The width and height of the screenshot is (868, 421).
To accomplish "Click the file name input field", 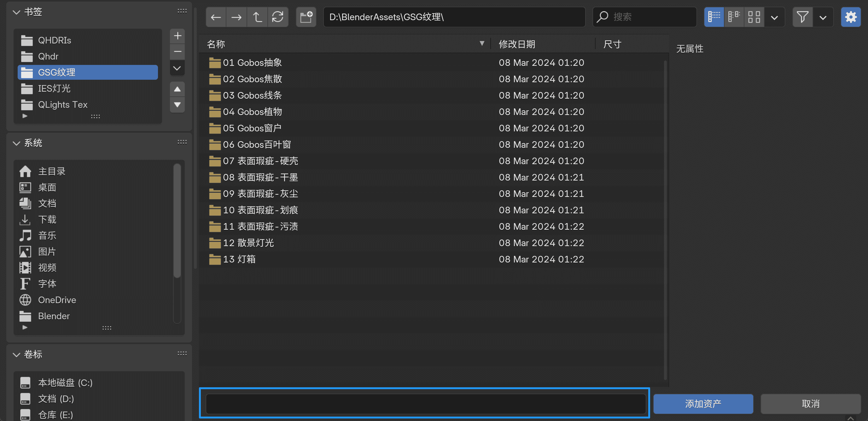I will click(x=426, y=404).
